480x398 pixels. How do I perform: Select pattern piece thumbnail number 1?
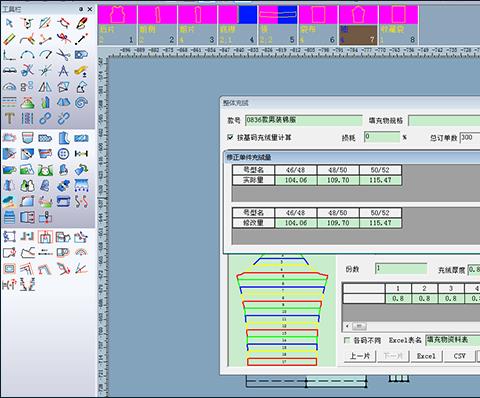pos(117,25)
